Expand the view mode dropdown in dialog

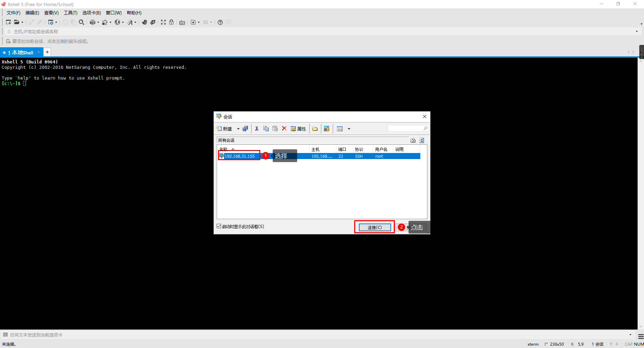349,129
